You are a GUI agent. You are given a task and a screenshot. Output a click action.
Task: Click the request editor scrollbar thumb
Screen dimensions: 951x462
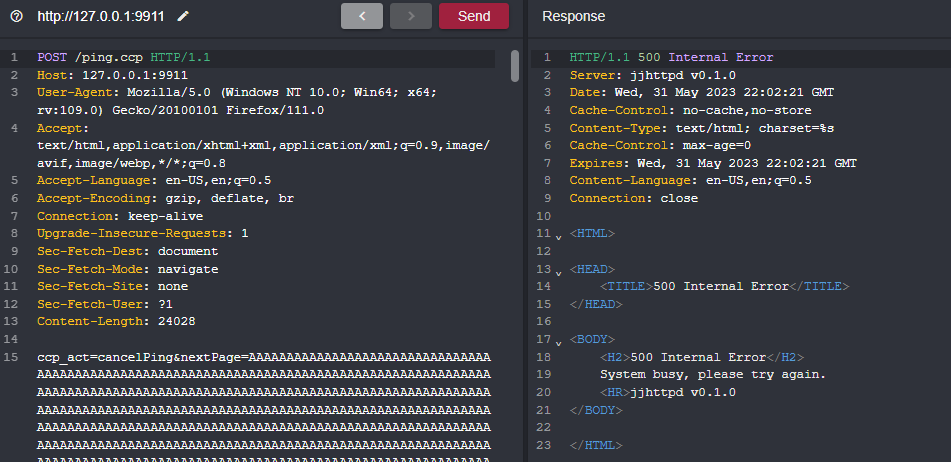coord(515,65)
